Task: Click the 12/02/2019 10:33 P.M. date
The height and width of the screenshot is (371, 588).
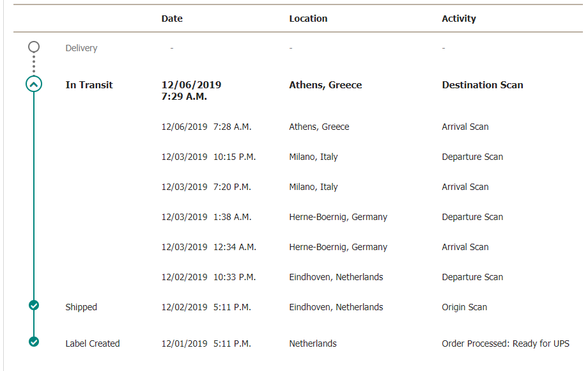Action: tap(208, 277)
